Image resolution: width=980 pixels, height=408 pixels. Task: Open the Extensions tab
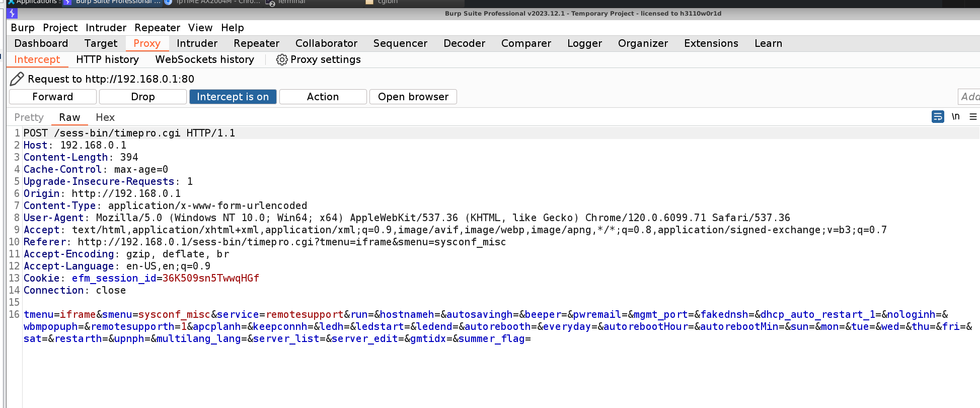click(711, 43)
